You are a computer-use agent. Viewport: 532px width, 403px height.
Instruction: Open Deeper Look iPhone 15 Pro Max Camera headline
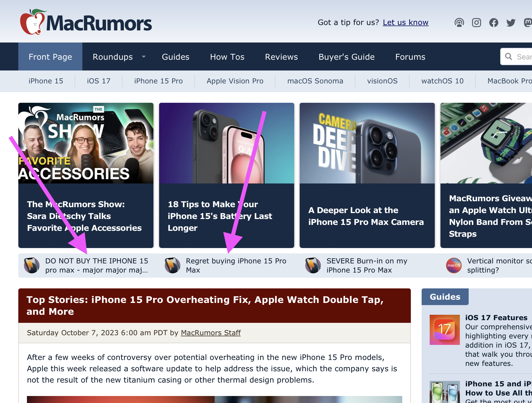(x=366, y=216)
